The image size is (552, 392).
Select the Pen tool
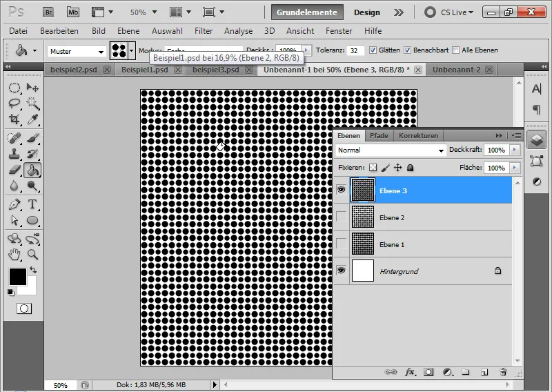click(x=14, y=204)
